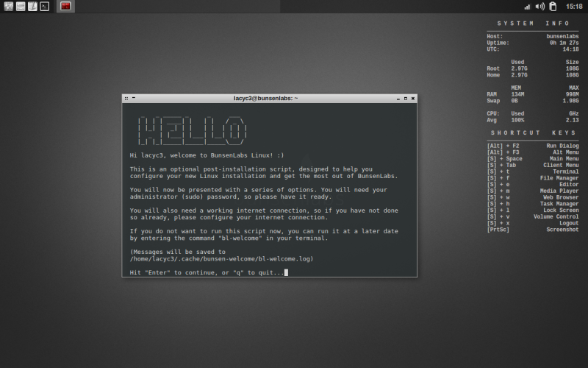The height and width of the screenshot is (368, 588).
Task: Open the clipboard manager tray icon
Action: (x=553, y=7)
